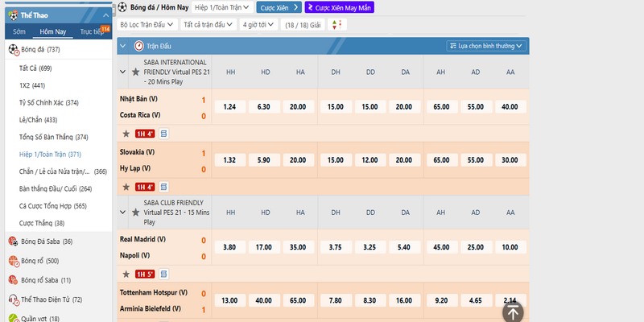Open stats icon for Real Madrid match
Viewport: 644px width, 322px height.
(163, 274)
